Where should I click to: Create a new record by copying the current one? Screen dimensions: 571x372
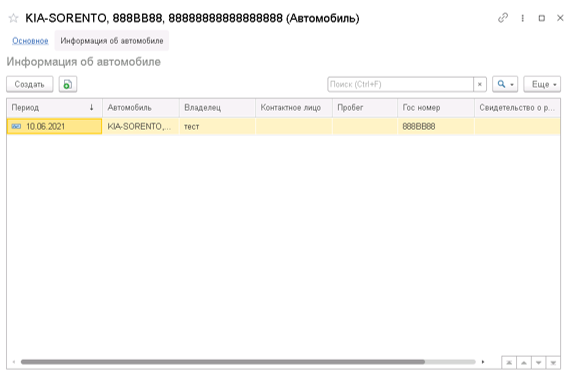point(68,84)
